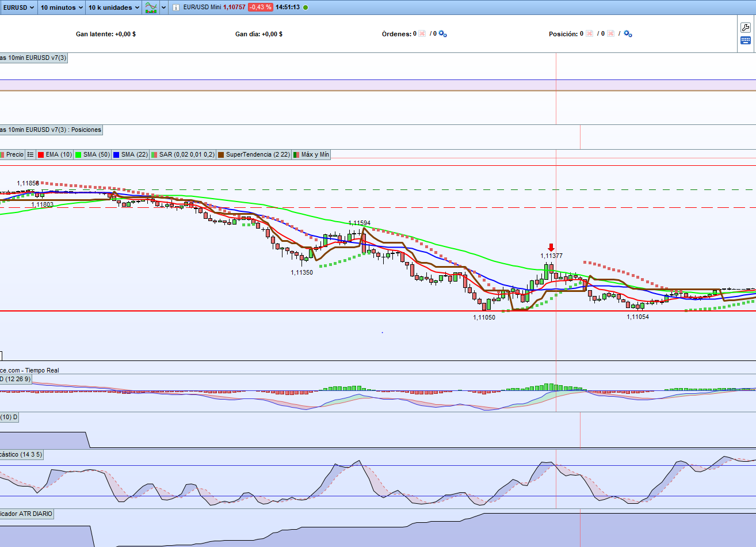Select the Precio legend tab
Image resolution: width=756 pixels, height=547 pixels.
pyautogui.click(x=13, y=154)
